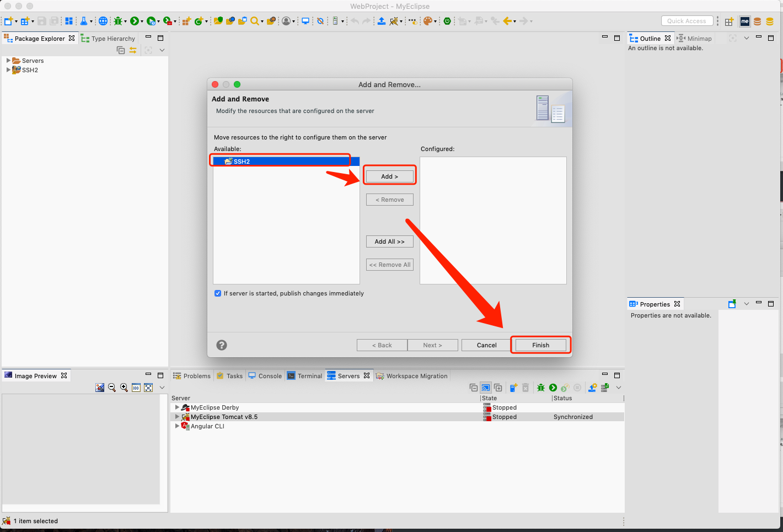Click the Open Web Browser globe icon

coord(103,21)
